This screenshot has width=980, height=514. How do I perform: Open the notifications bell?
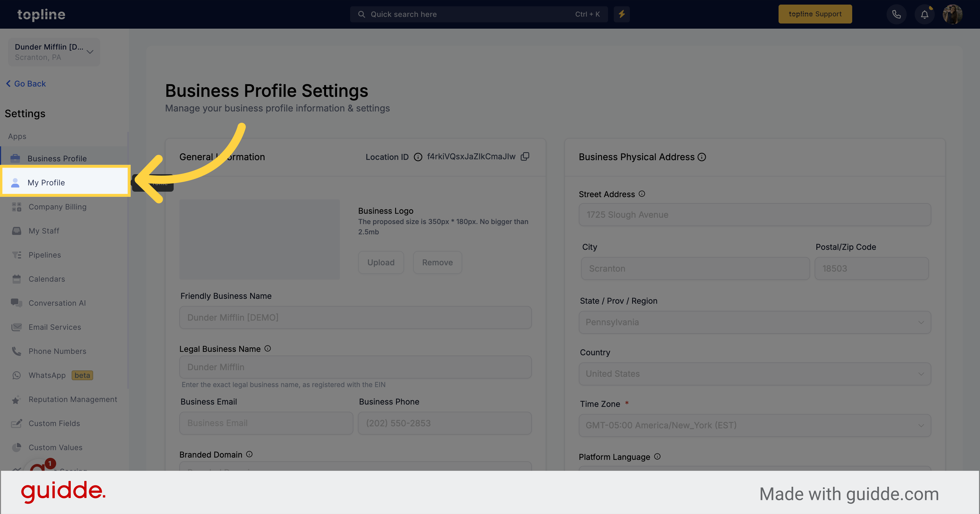924,14
